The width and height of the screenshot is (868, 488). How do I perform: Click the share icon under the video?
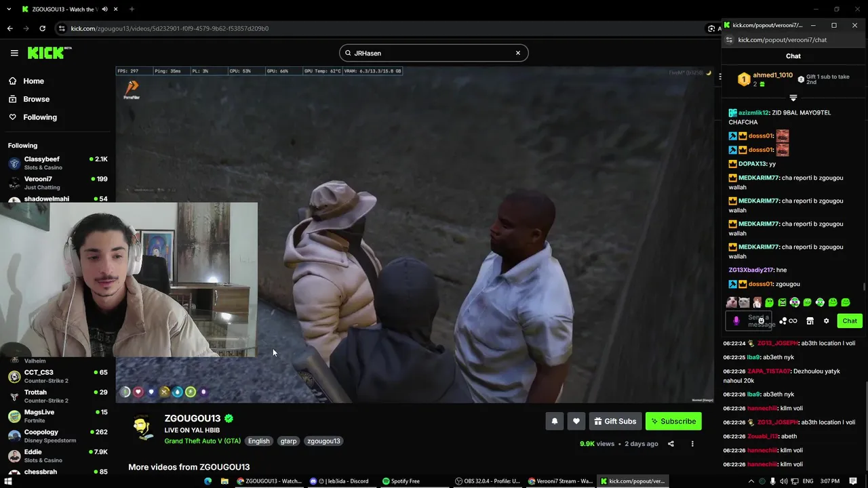671,444
